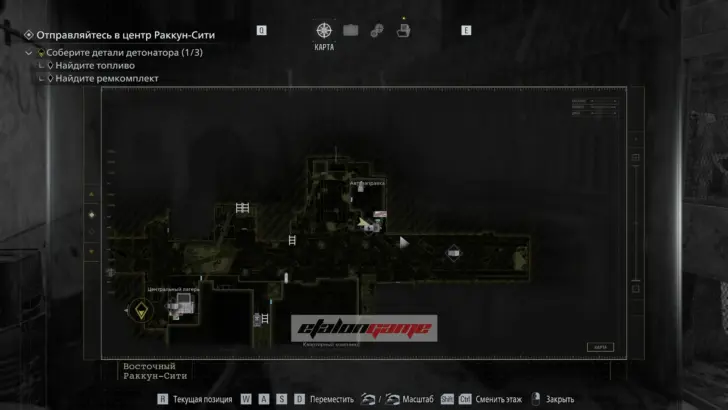The height and width of the screenshot is (410, 728).
Task: Open the files tab with notification dot
Action: [x=403, y=29]
